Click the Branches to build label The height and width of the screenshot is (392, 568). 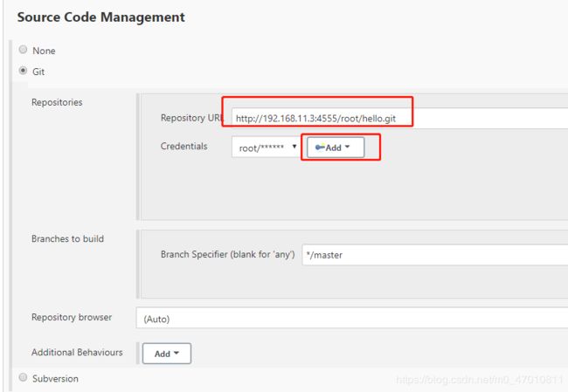pos(68,239)
